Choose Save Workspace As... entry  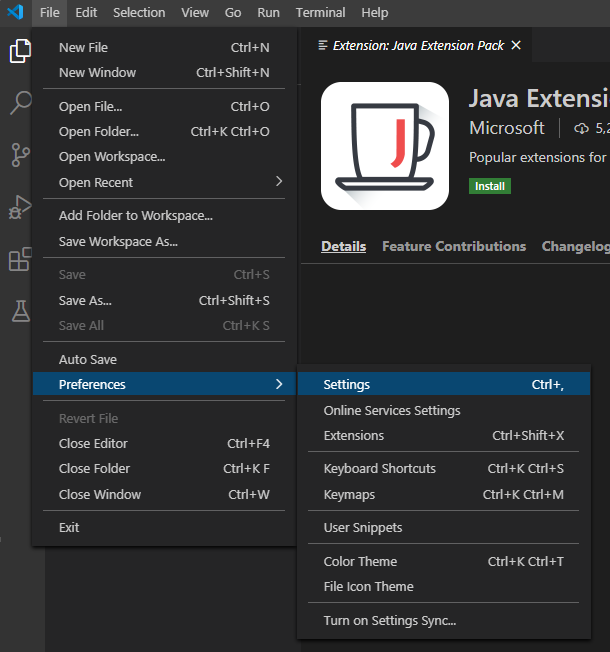click(x=164, y=241)
